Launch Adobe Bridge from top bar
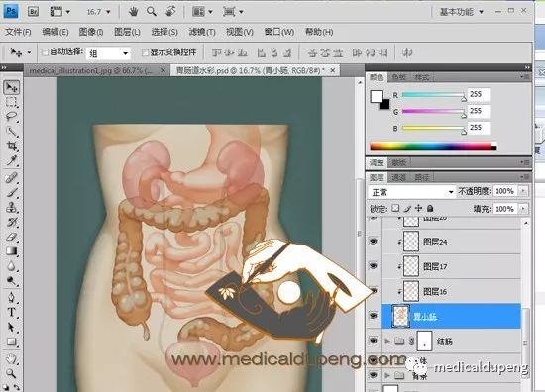The height and width of the screenshot is (392, 545). coord(34,12)
